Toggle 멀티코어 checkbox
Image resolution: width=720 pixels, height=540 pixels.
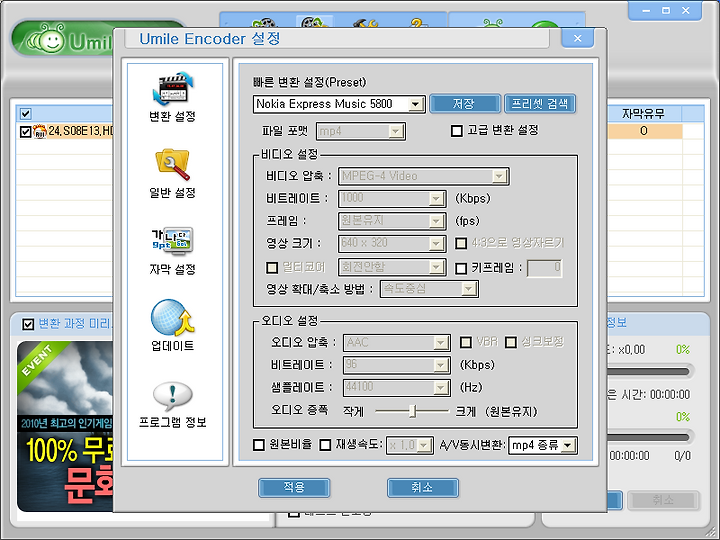272,267
